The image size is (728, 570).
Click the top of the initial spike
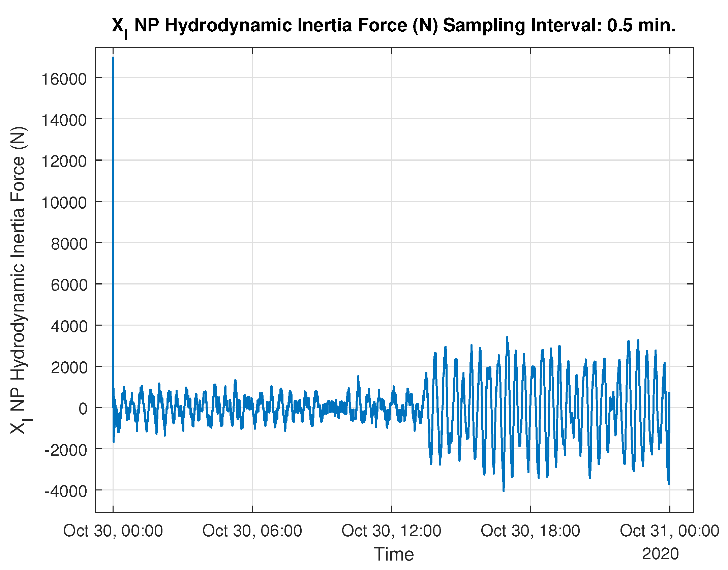click(113, 58)
